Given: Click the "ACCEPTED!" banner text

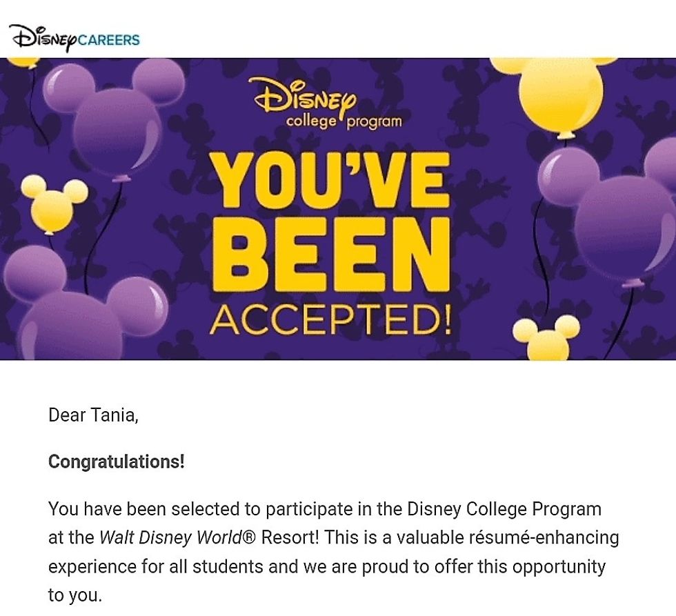Looking at the screenshot, I should (x=331, y=319).
